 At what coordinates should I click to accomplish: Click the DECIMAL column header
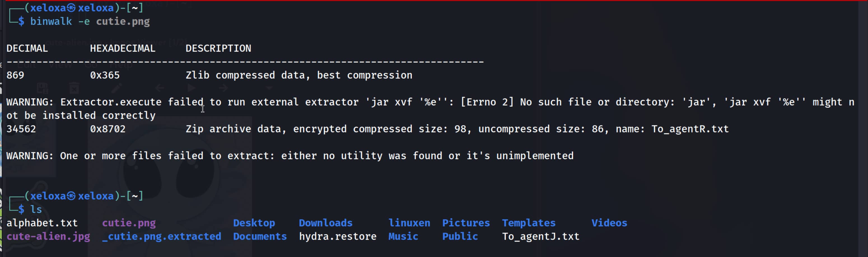[x=27, y=48]
